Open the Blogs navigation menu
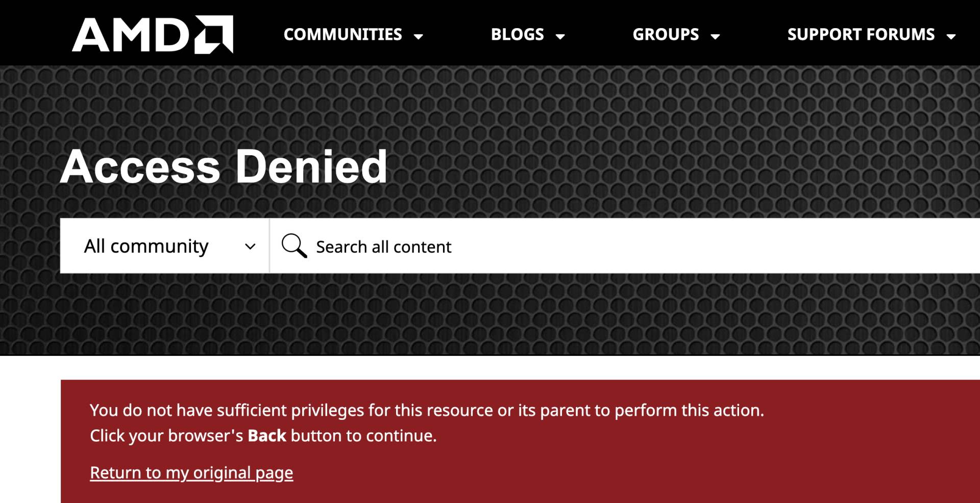 [517, 34]
